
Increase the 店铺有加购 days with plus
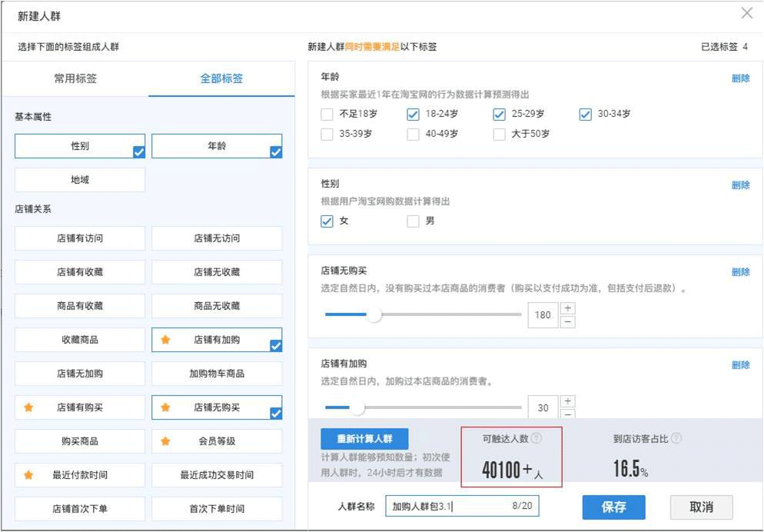tap(568, 401)
